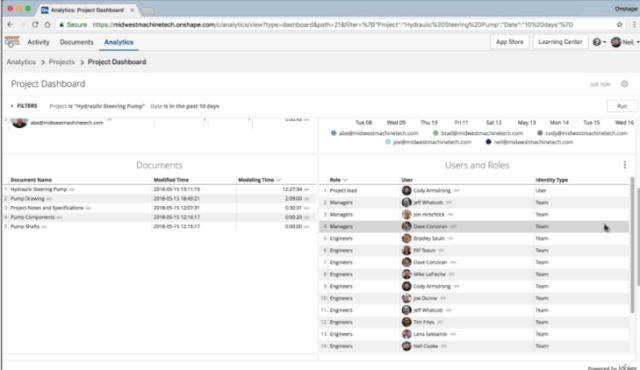Open dashboard settings gear icon
Image resolution: width=640 pixels, height=370 pixels.
coord(624,84)
